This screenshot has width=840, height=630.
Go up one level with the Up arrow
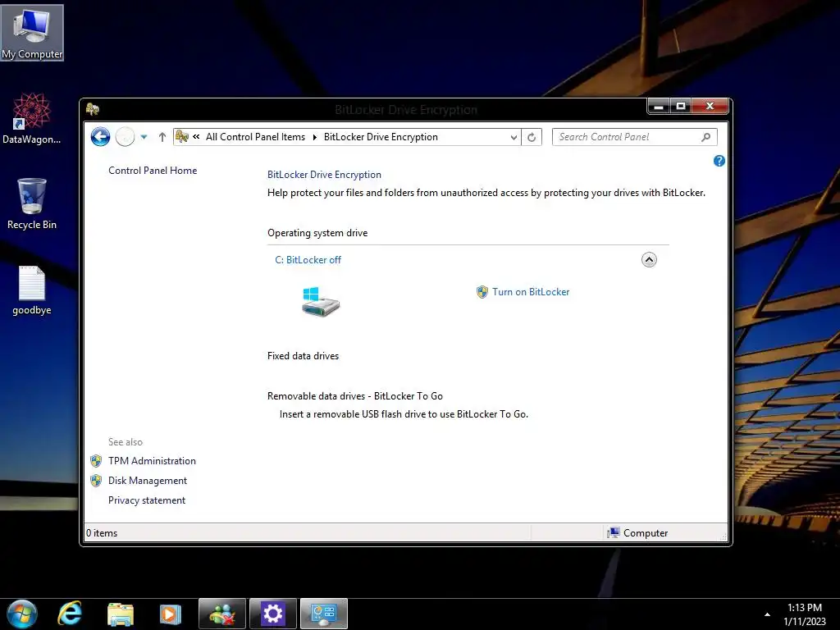point(162,137)
